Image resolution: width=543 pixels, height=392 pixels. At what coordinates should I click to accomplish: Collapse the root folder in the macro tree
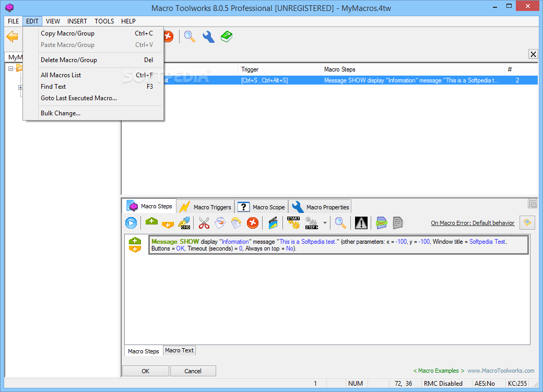pos(11,68)
